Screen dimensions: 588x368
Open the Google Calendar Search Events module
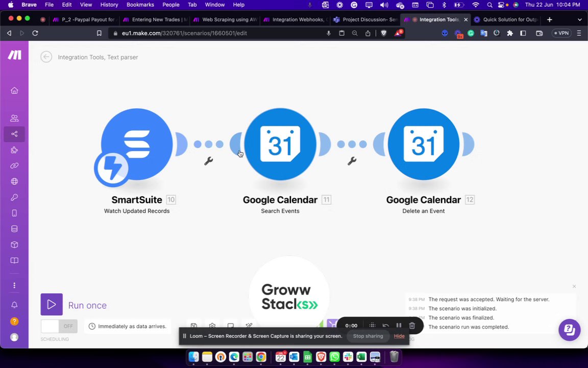tap(280, 144)
